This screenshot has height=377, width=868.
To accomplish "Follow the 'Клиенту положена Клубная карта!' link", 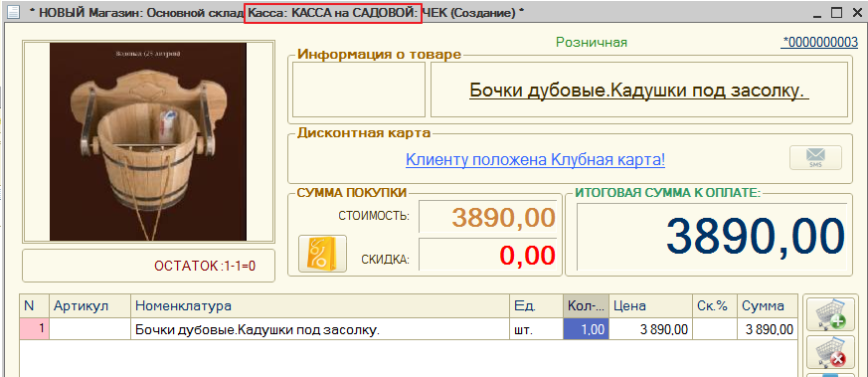I will click(535, 160).
